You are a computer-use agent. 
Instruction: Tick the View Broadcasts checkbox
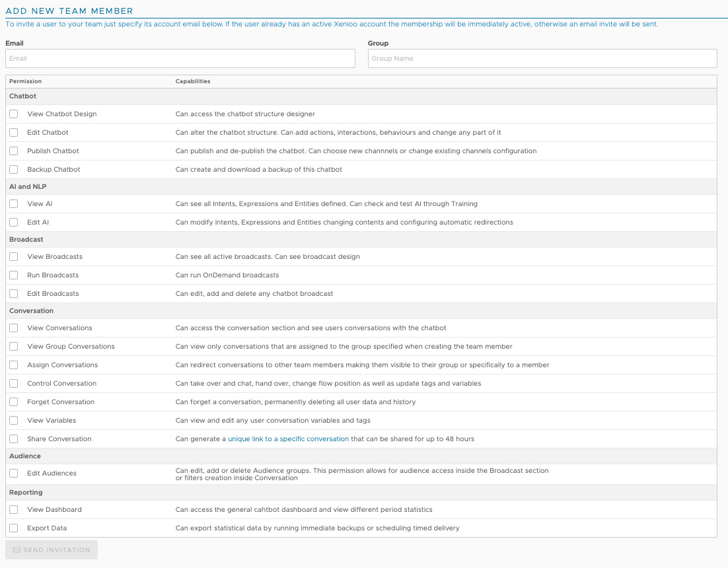point(14,257)
